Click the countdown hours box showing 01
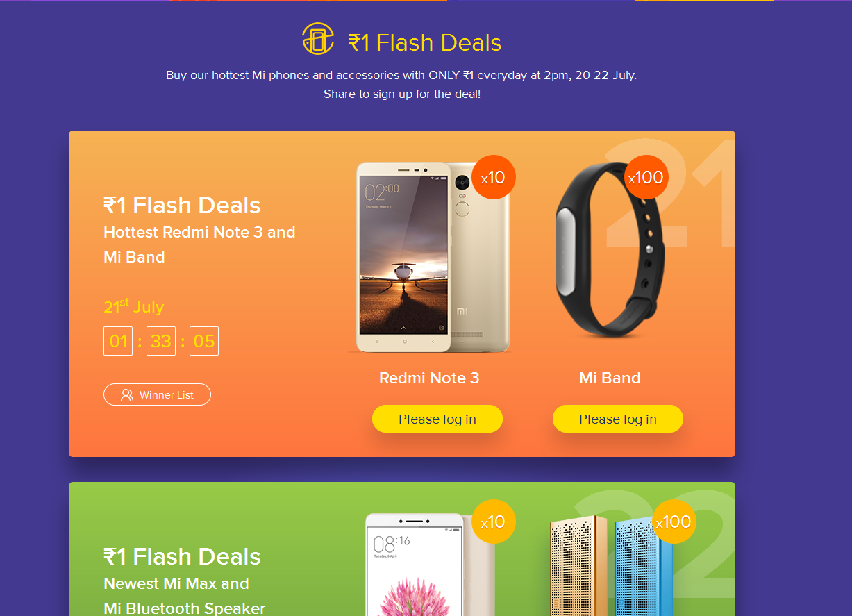The image size is (852, 616). [x=118, y=341]
